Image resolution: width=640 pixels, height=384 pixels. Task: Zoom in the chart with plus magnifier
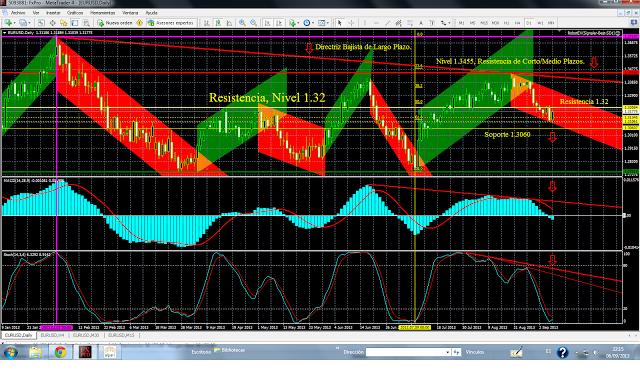point(242,23)
